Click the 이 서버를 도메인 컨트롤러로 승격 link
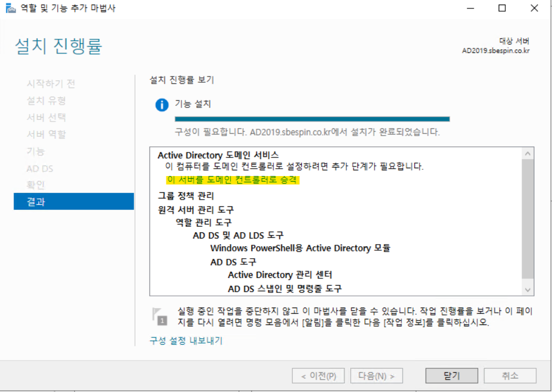 coord(232,180)
